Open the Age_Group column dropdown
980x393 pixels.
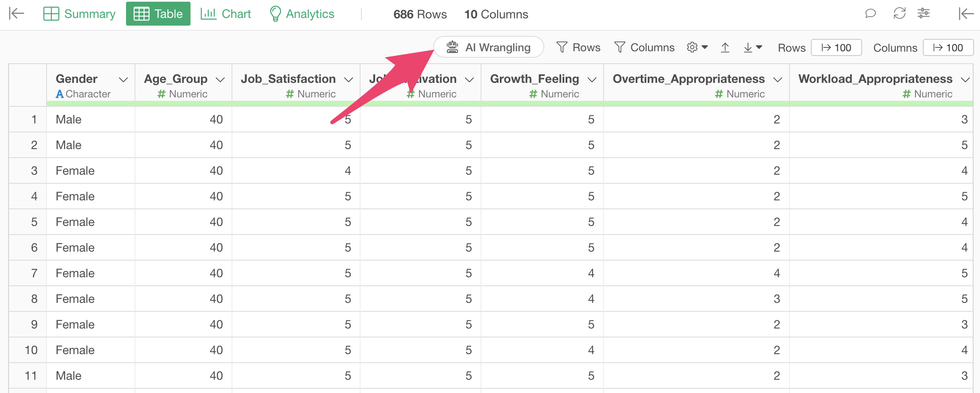(x=220, y=79)
